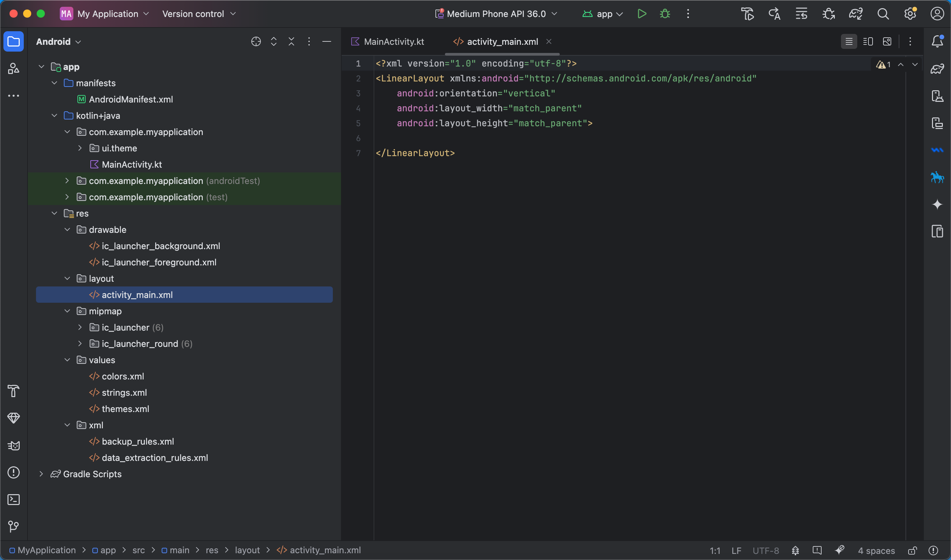Open the Build hammer tool window
The image size is (951, 560).
click(14, 391)
